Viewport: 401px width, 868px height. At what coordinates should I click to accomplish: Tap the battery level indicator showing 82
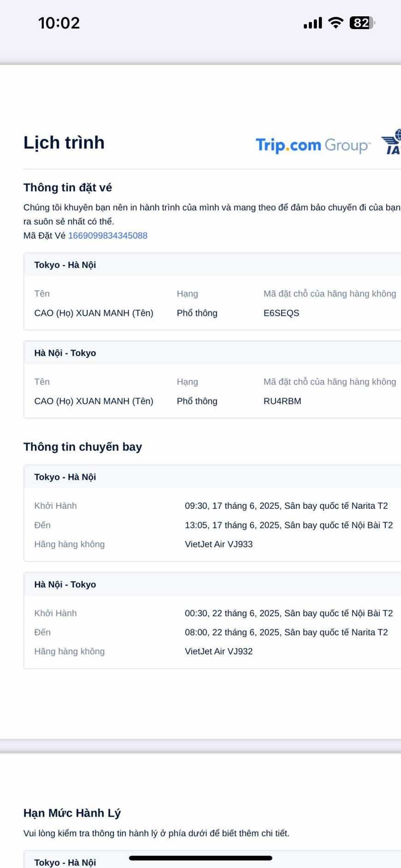point(362,23)
